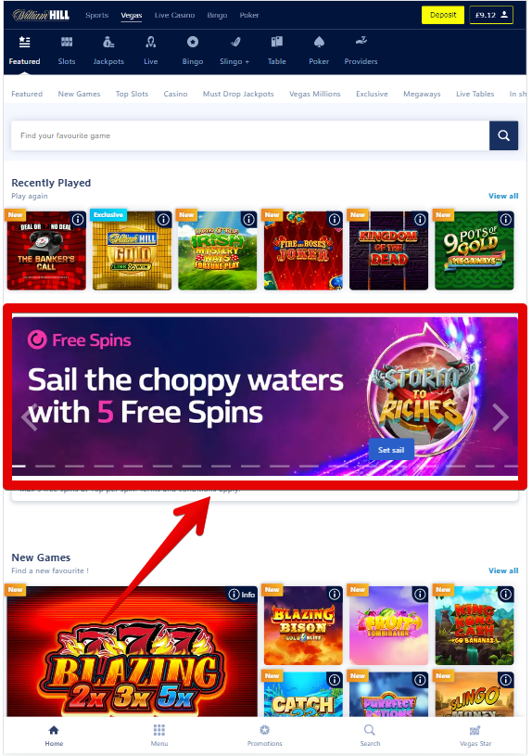Click the yellow Deposit button
This screenshot has height=756, width=532.
tap(443, 15)
